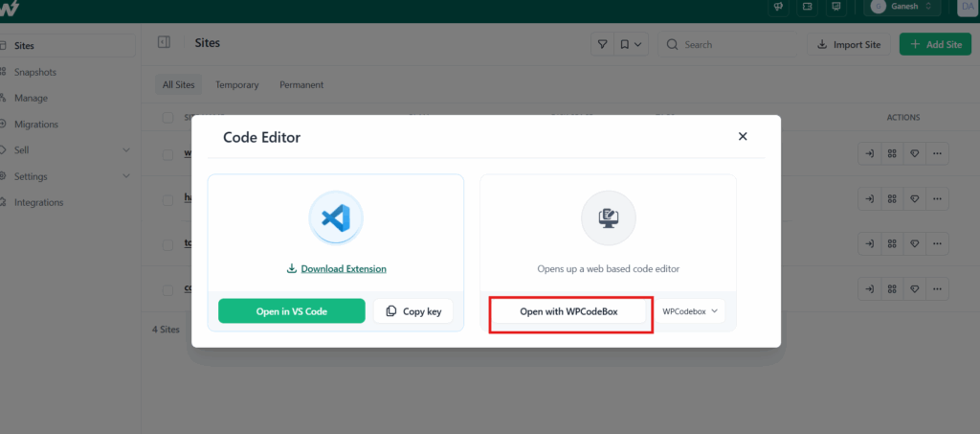Click the Snapshots sidebar icon
The image size is (980, 434).
[3, 72]
